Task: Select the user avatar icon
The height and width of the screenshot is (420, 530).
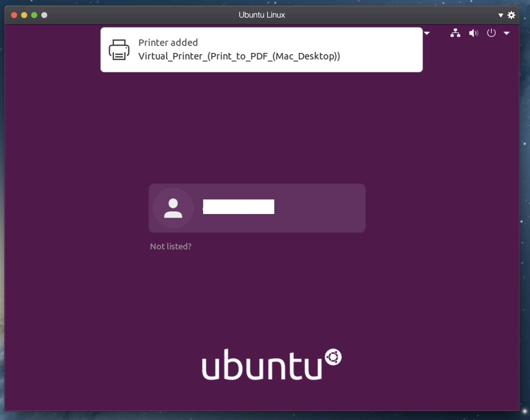Action: (173, 208)
